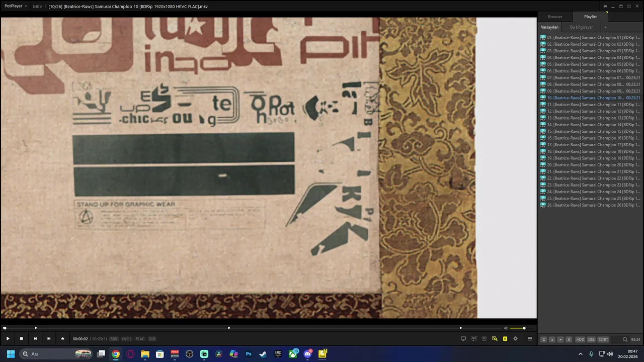
Task: Select Samurai Champloo 09 in playlist
Action: pyautogui.click(x=590, y=91)
